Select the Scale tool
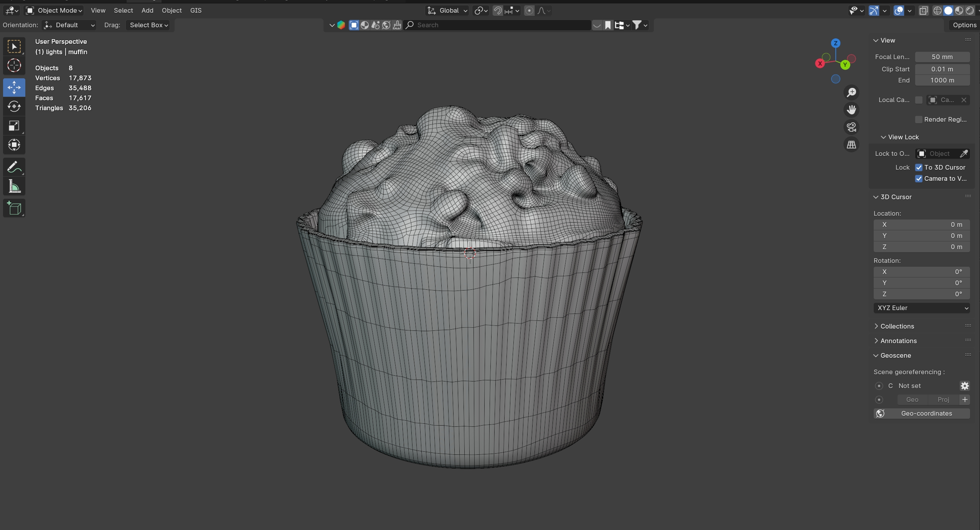Image resolution: width=980 pixels, height=530 pixels. 14,126
